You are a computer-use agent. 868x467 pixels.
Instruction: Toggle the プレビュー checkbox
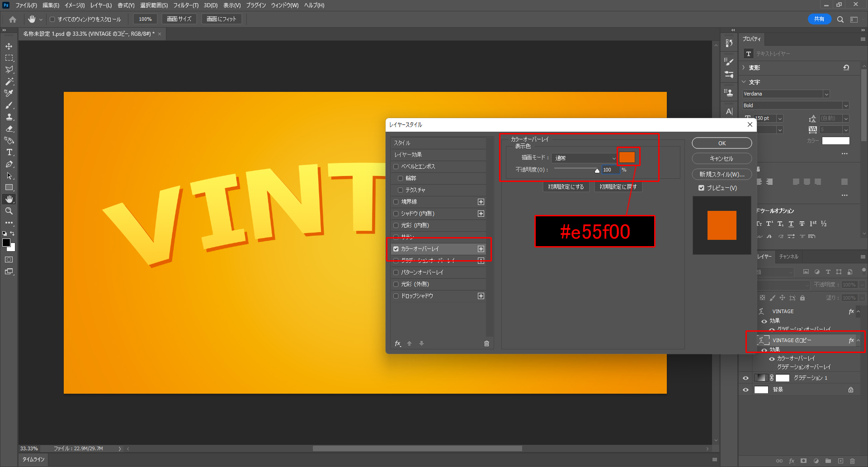tap(701, 188)
